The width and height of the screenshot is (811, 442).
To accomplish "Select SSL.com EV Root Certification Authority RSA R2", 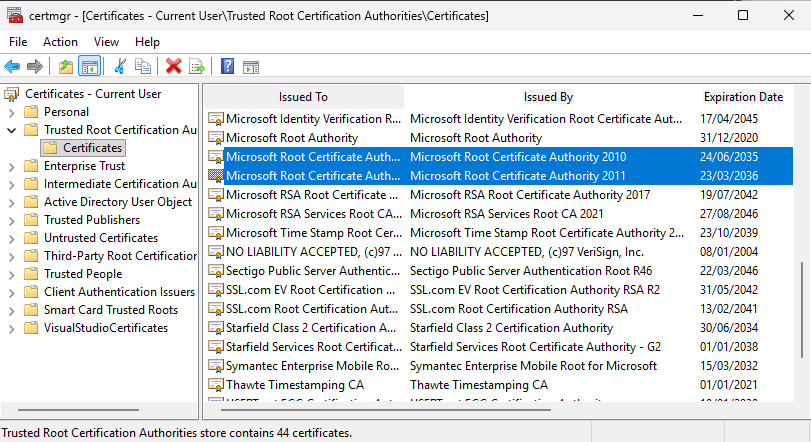I will click(499, 290).
